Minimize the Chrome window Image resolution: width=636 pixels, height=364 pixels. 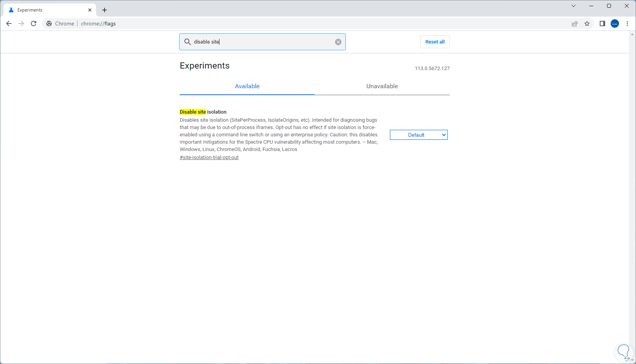[x=591, y=6]
